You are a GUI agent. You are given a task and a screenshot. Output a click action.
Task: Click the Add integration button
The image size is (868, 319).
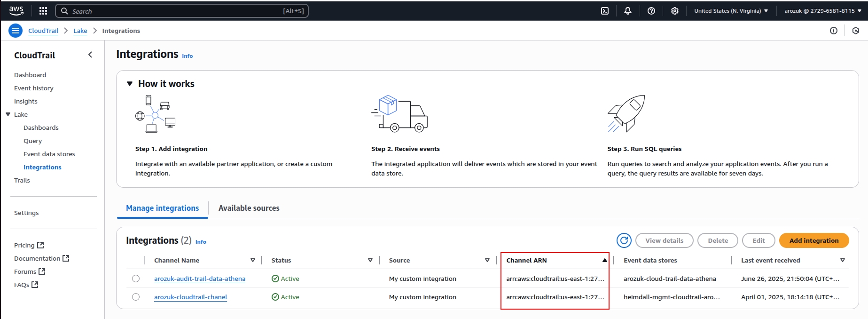(x=813, y=240)
